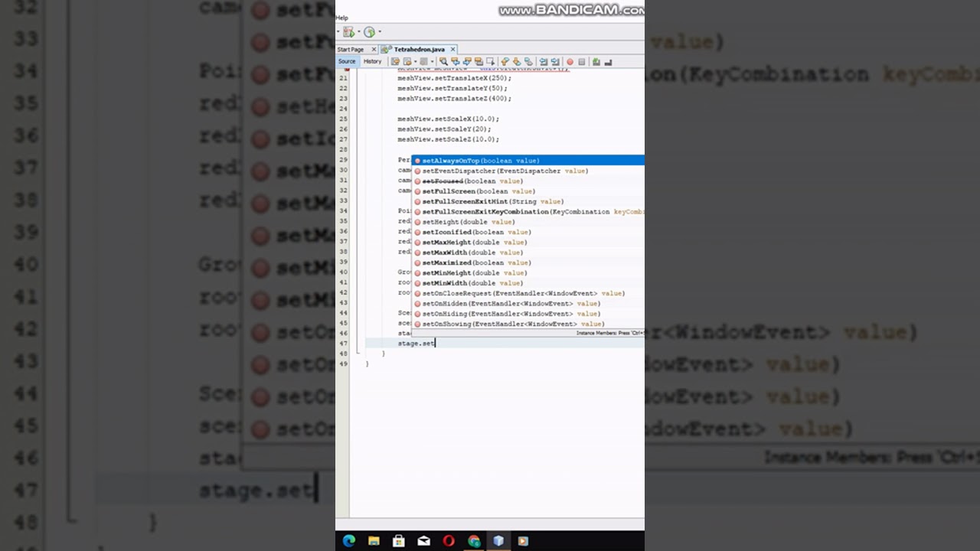Choose setMaxHeight(double value) completion
The image size is (980, 551).
(528, 243)
